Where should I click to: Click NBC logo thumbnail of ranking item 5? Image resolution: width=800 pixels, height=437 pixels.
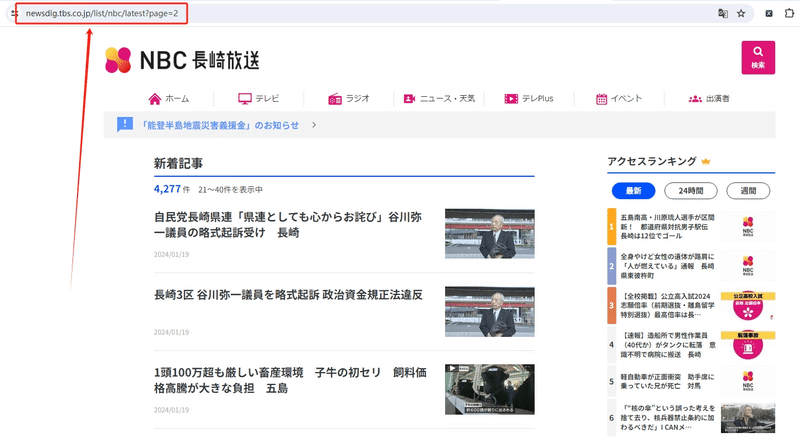(x=747, y=381)
